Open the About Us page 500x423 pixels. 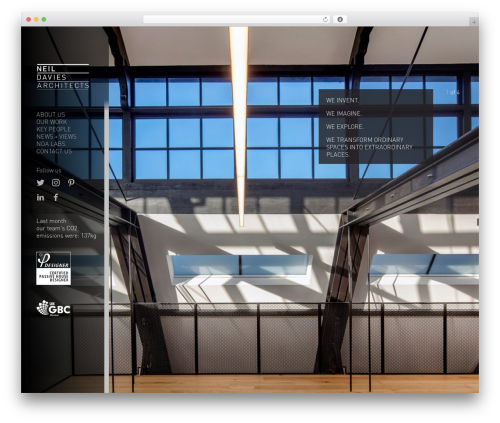pyautogui.click(x=51, y=114)
